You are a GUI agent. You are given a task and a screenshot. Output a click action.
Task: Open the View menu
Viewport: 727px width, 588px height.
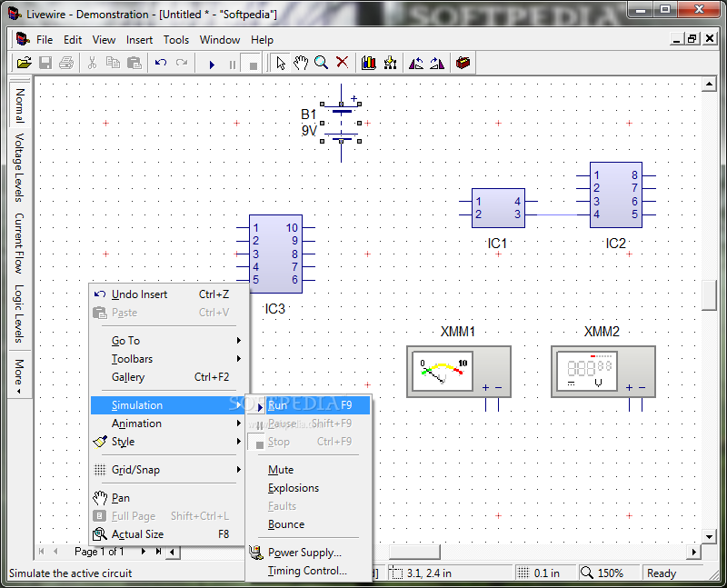[x=104, y=40]
